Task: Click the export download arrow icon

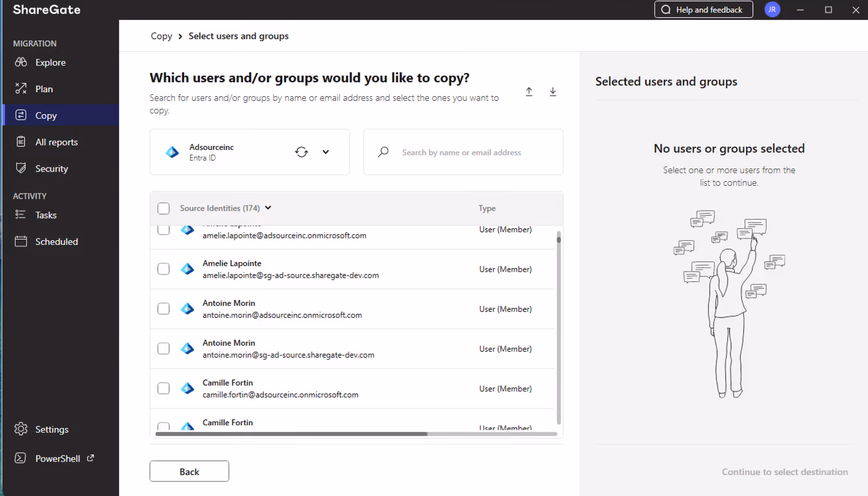Action: tap(553, 92)
